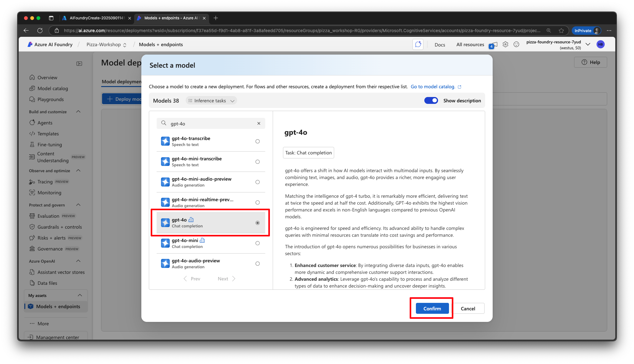634x364 pixels.
Task: Select the gpt-4o-mini radio button
Action: (257, 243)
